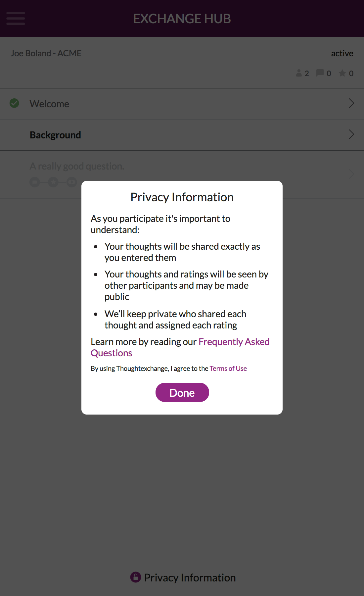Viewport: 364px width, 596px height.
Task: Click the first step circle under the question
Action: [x=35, y=182]
